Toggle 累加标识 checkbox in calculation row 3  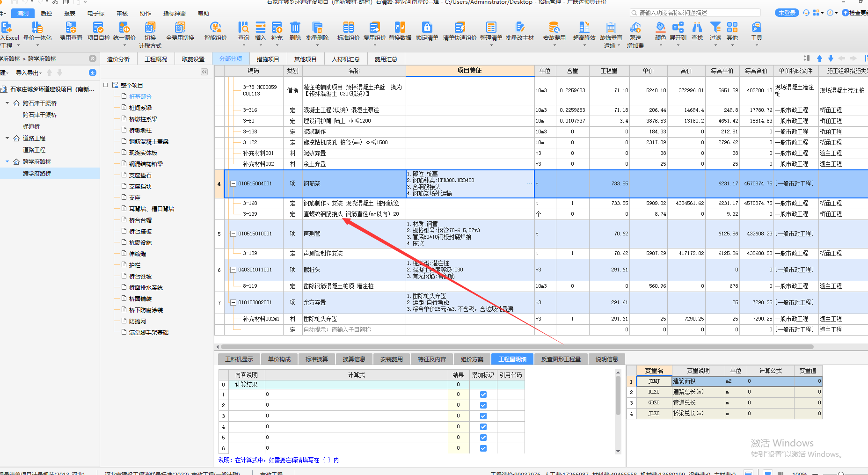point(483,416)
